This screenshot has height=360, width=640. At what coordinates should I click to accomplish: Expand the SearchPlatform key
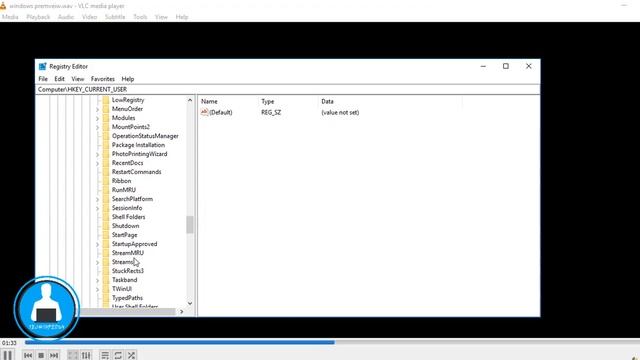(98, 199)
